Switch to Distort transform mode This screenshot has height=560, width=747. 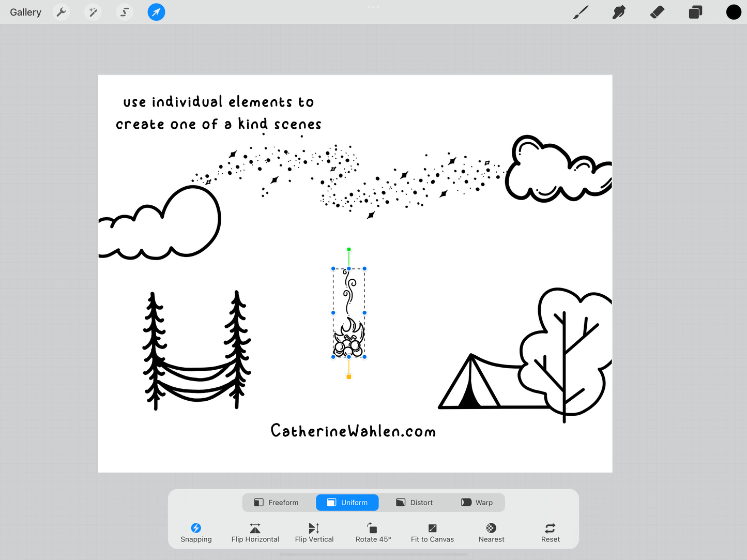(415, 503)
